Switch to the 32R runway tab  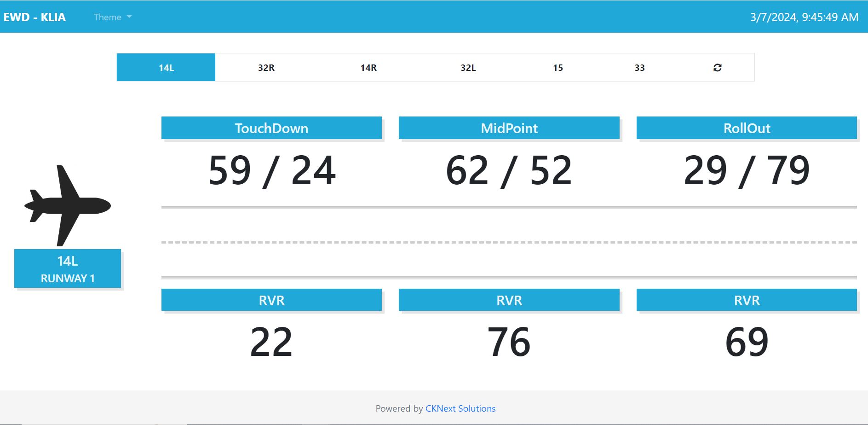[266, 68]
